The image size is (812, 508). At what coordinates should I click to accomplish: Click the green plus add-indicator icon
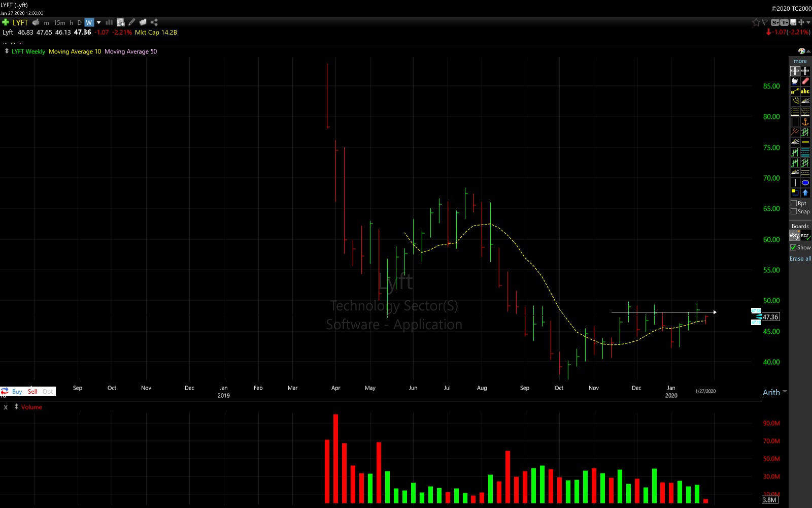(6, 22)
